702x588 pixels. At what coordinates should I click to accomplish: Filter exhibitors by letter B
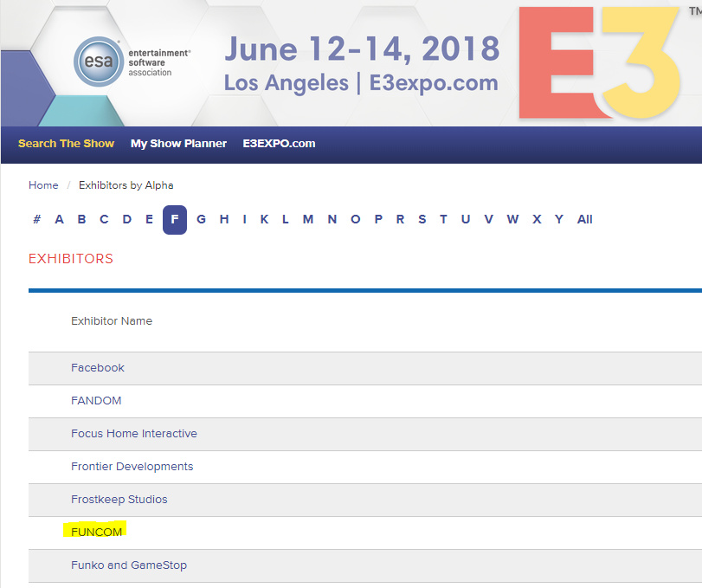(81, 219)
